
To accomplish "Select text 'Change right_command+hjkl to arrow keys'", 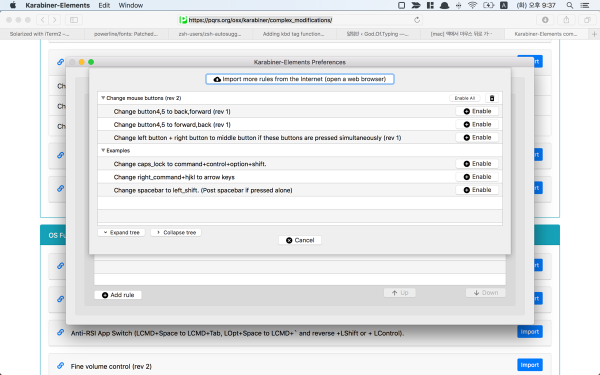I will pos(174,177).
